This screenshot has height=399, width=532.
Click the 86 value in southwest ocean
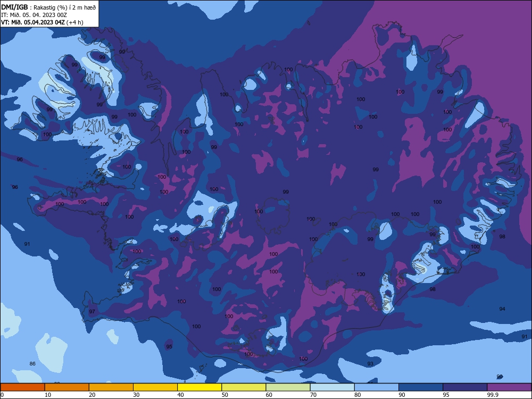click(32, 363)
